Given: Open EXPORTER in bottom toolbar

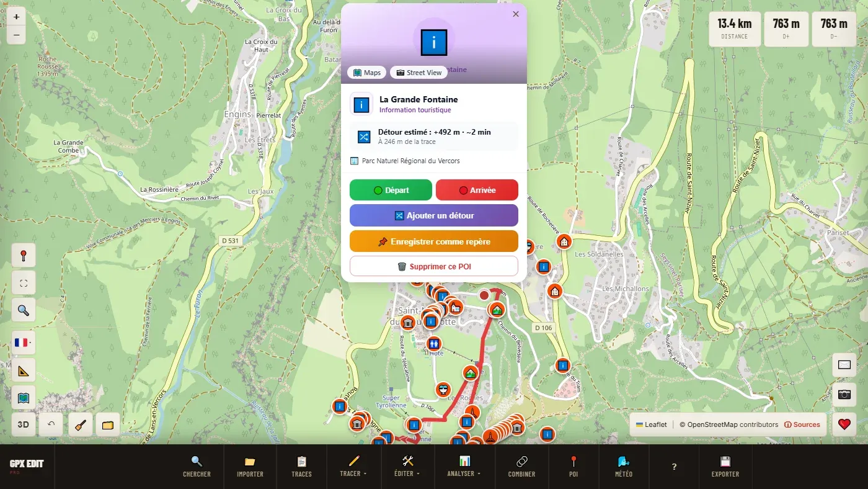Looking at the screenshot, I should coord(725,467).
